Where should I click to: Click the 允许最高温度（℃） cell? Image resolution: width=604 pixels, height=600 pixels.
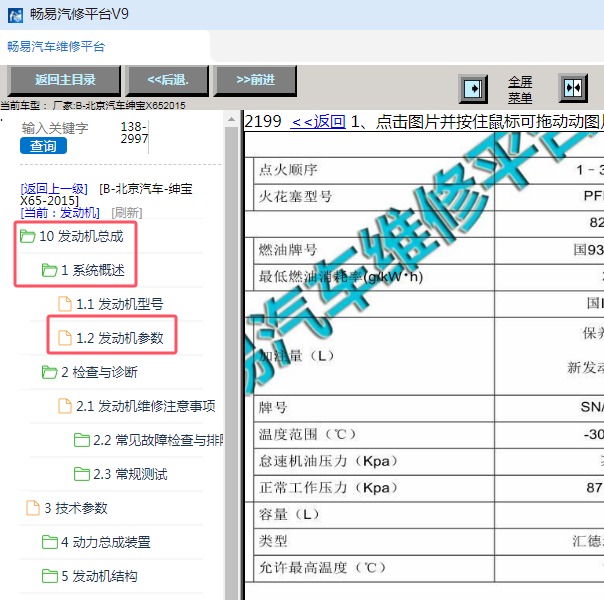tap(374, 568)
